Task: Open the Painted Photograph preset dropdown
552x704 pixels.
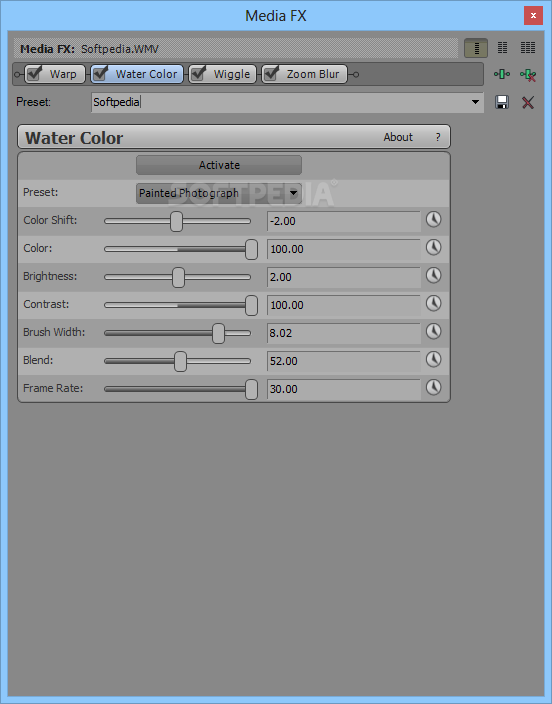Action: (x=219, y=193)
